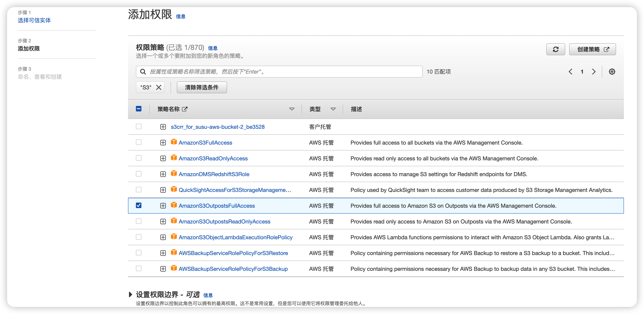
Task: Click AWS managed icon for AmazonS3ObjectLambdaExecutionRolePolicy
Action: click(x=174, y=237)
